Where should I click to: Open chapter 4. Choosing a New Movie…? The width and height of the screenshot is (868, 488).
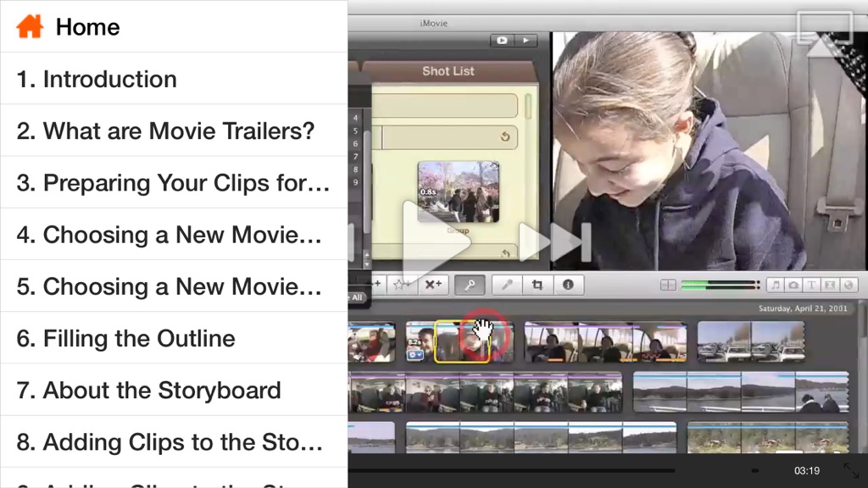(174, 235)
